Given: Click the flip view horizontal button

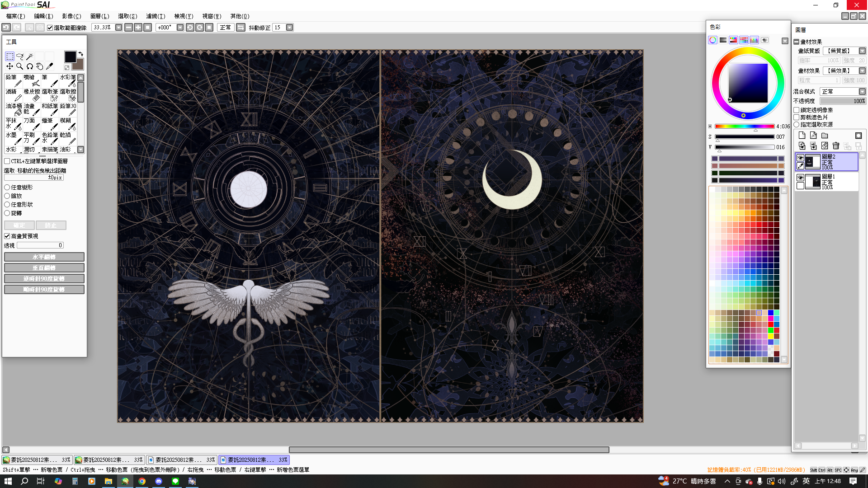Looking at the screenshot, I should 241,28.
